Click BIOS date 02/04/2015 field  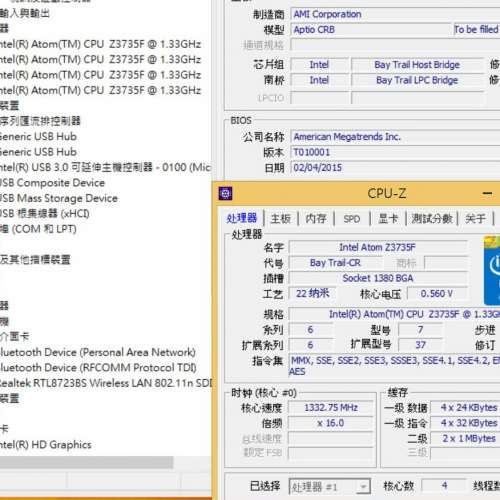(x=395, y=168)
